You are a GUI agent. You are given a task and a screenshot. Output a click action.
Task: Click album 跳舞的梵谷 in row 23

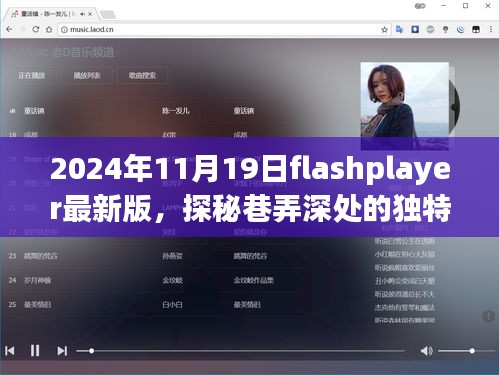coord(250,256)
